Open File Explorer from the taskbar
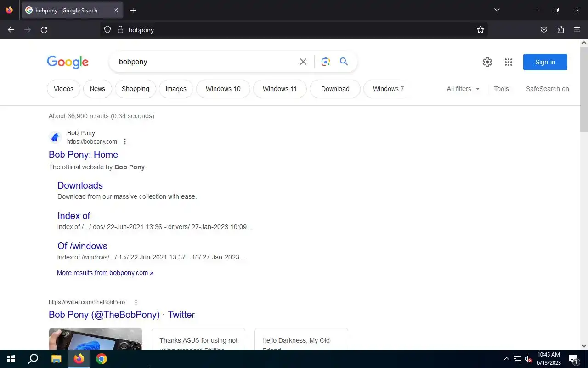588x368 pixels. coord(56,359)
